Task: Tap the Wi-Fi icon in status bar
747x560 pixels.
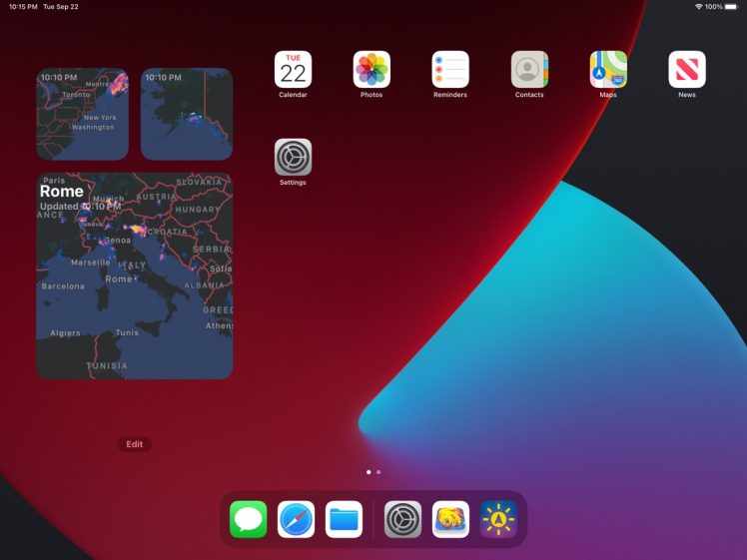Action: (x=698, y=7)
